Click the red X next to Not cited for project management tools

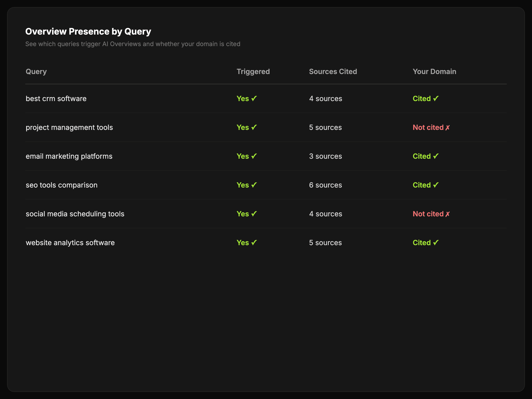(447, 128)
